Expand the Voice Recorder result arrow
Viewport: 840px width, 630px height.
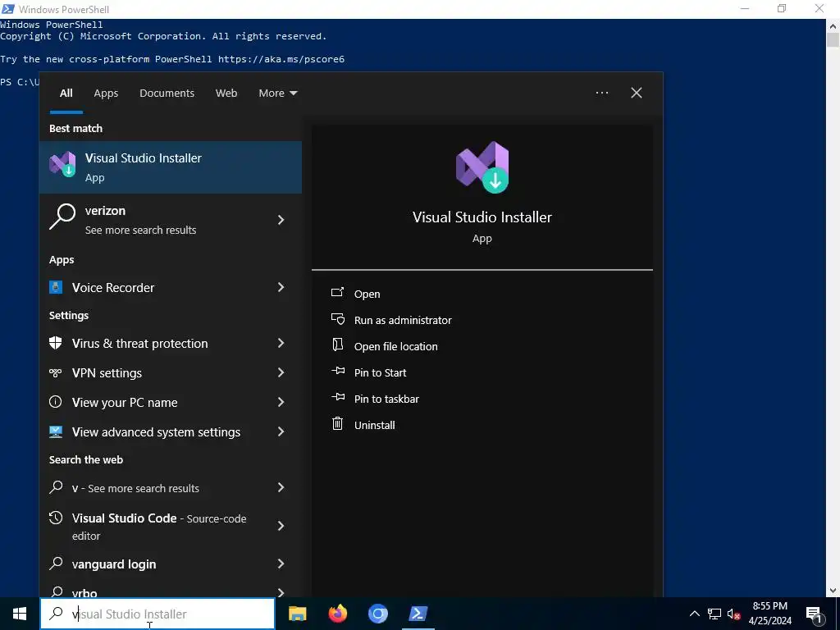click(x=281, y=287)
